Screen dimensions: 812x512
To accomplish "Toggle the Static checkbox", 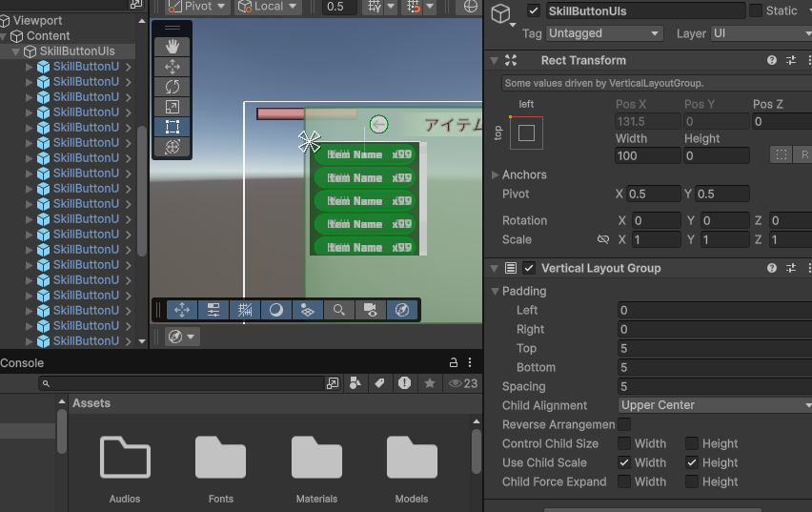I will pos(756,10).
